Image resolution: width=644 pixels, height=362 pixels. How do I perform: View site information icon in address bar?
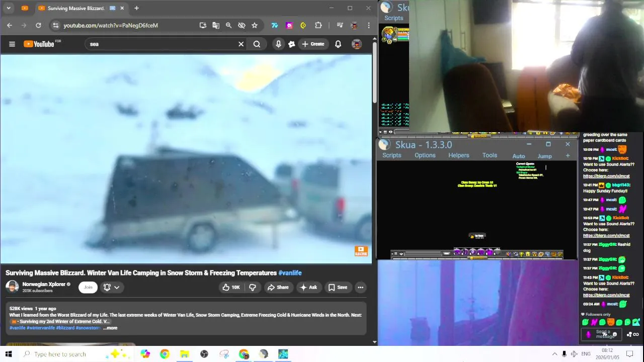(x=56, y=25)
